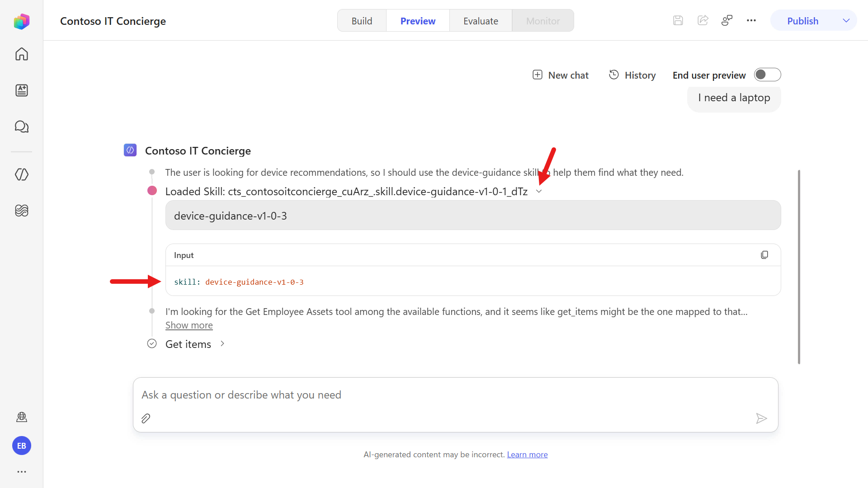
Task: Click the End user preview label
Action: 709,75
